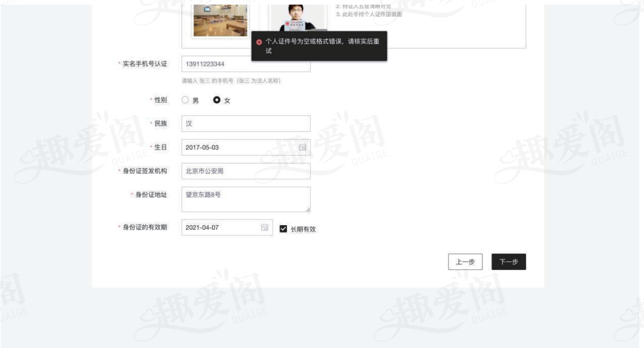Screen dimensions: 644x352
Task: Select the 女 gender radio button
Action: tap(217, 100)
